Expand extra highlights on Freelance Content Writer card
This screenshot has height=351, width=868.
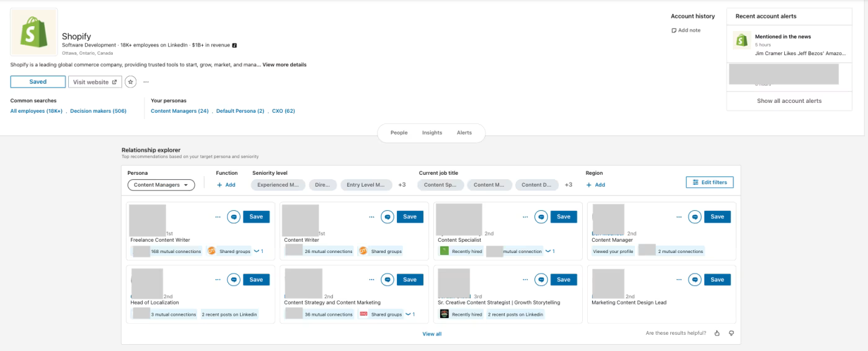[x=259, y=251]
